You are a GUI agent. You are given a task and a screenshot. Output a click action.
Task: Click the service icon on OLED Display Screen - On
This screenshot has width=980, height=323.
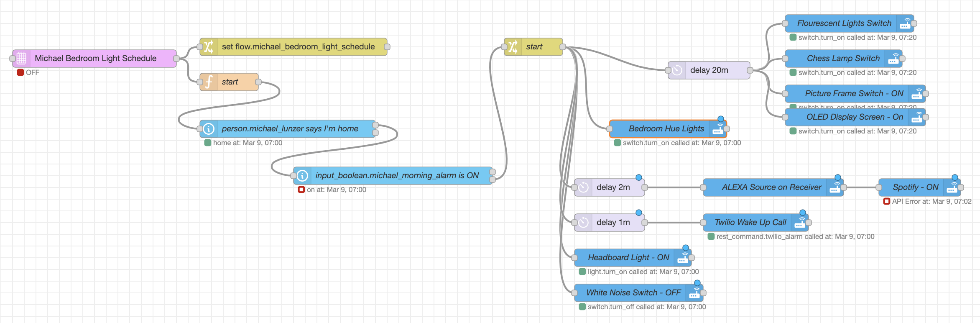(917, 117)
